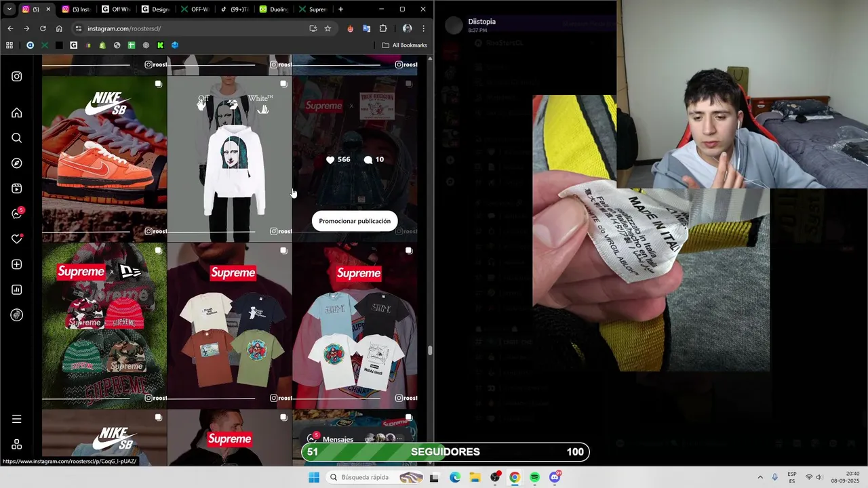
Task: Switch to the 'Supren' tab
Action: [313, 9]
